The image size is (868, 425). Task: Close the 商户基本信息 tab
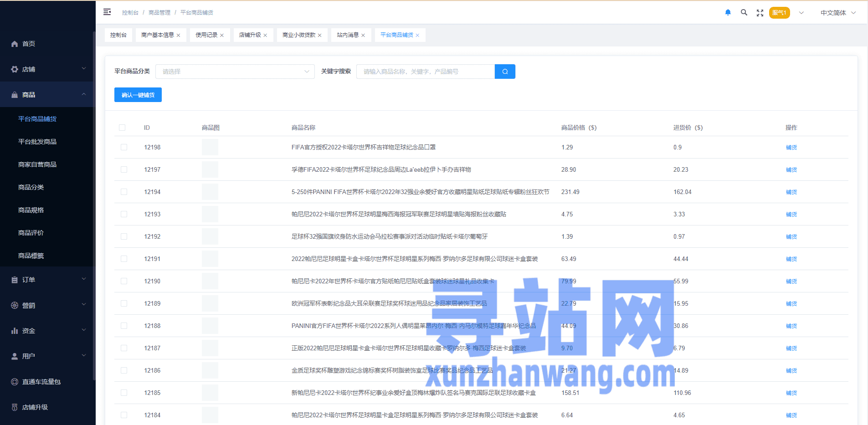(x=179, y=36)
